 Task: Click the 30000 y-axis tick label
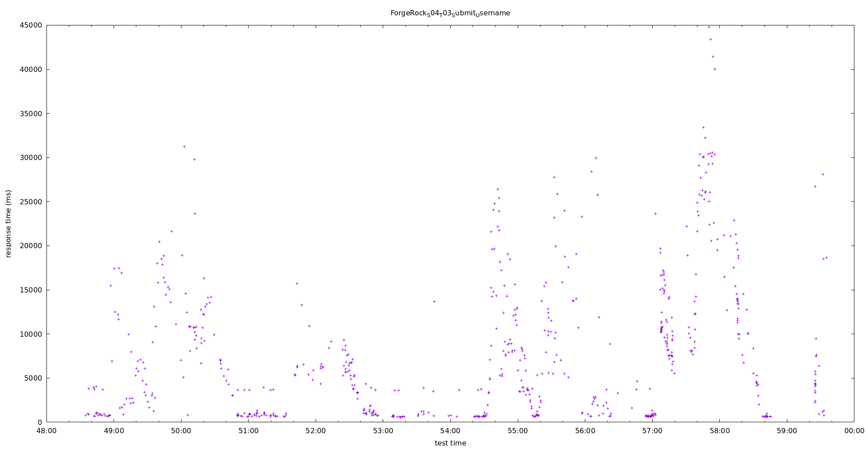[x=31, y=157]
